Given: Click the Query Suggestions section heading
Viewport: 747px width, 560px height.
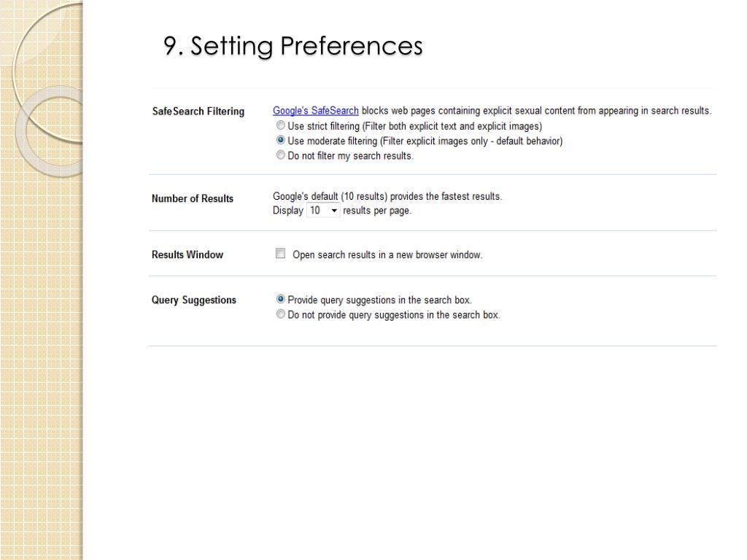Looking at the screenshot, I should click(x=194, y=300).
